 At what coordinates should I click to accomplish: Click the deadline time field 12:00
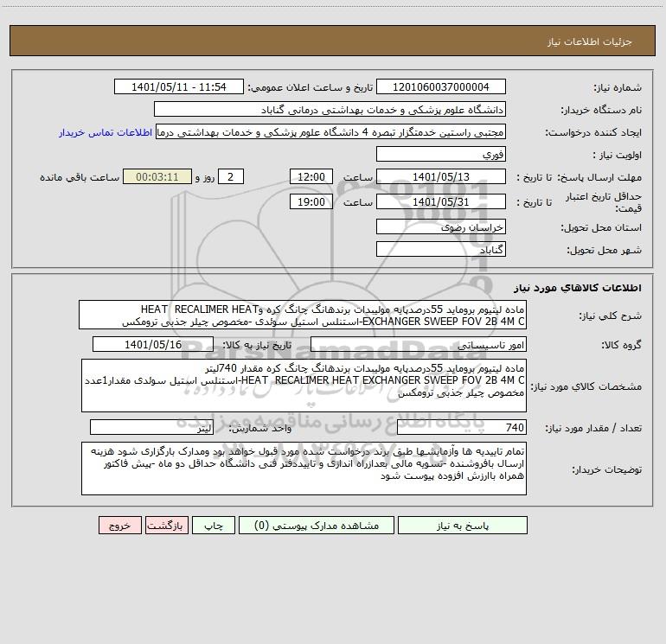pos(311,176)
